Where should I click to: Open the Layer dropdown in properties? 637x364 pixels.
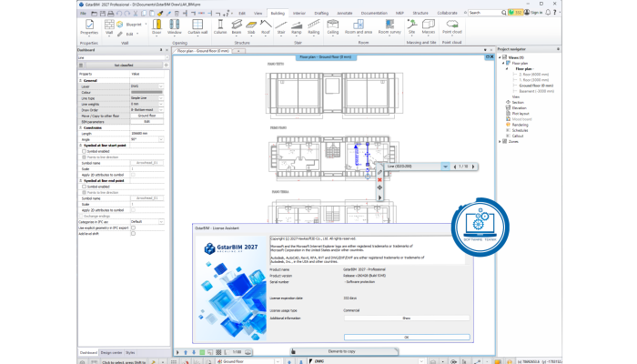(161, 86)
